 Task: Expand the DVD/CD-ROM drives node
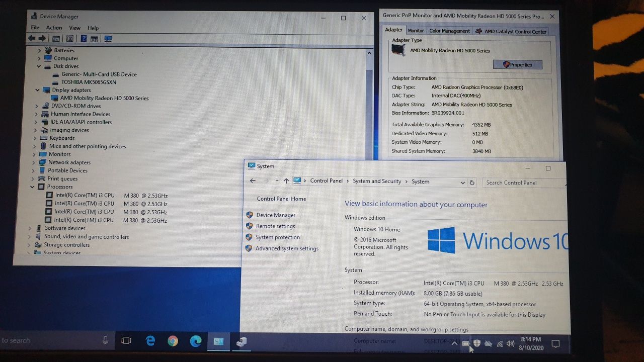37,106
